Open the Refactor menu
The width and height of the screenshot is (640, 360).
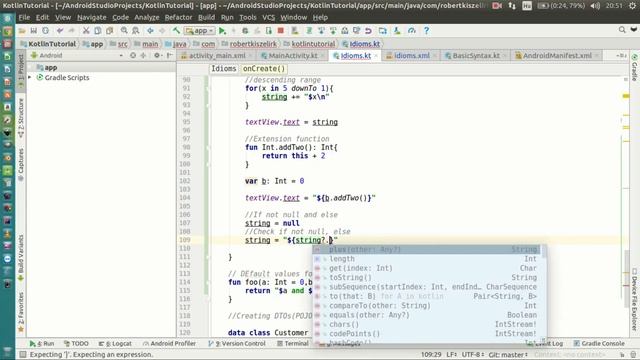178,18
